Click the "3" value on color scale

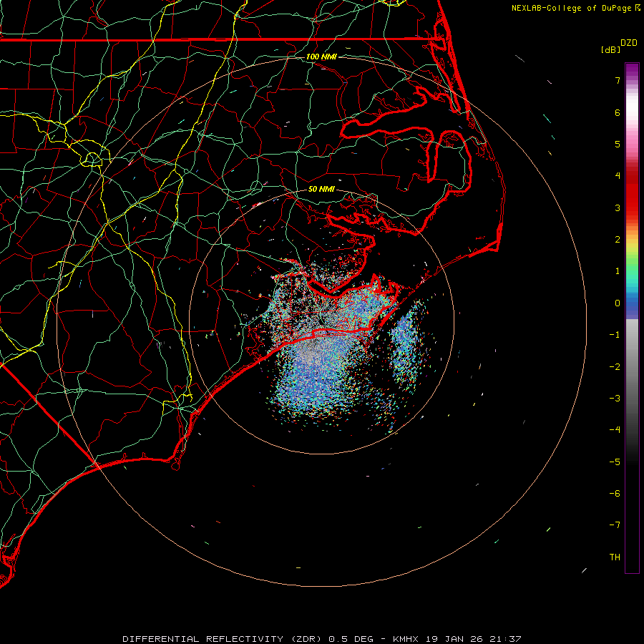pyautogui.click(x=618, y=208)
